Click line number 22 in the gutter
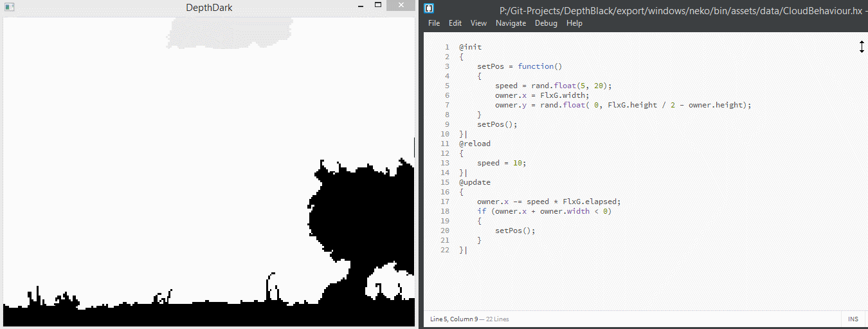The image size is (868, 329). (x=445, y=250)
